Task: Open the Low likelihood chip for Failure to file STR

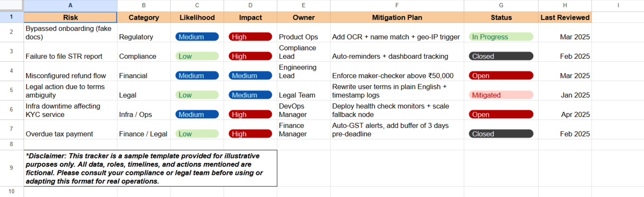Action: click(197, 56)
